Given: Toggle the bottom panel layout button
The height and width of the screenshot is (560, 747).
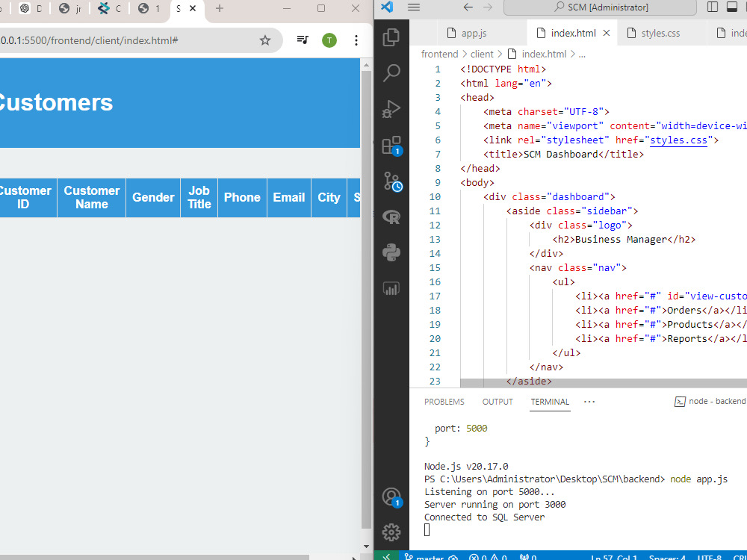Looking at the screenshot, I should coord(732,7).
